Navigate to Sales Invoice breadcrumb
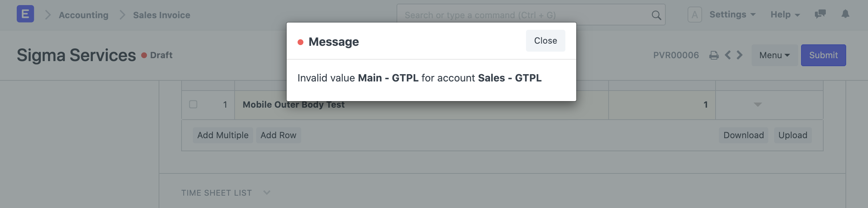Screen dimensions: 868x208 pyautogui.click(x=162, y=15)
